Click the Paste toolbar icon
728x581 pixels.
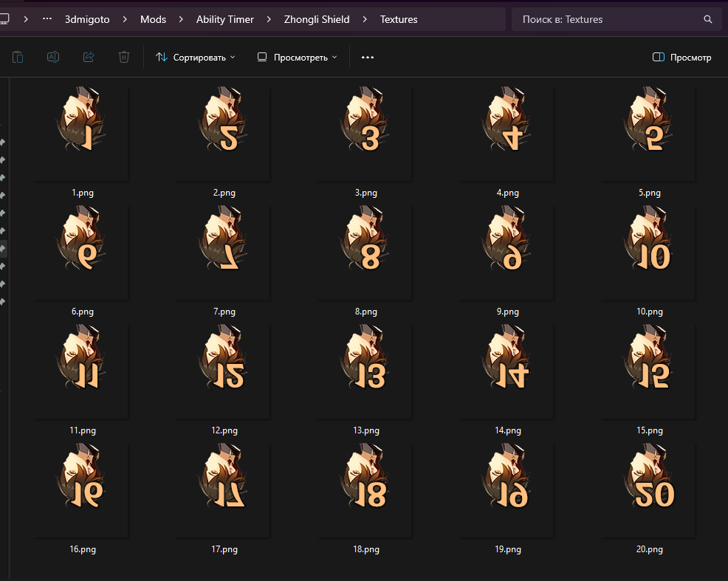point(18,57)
